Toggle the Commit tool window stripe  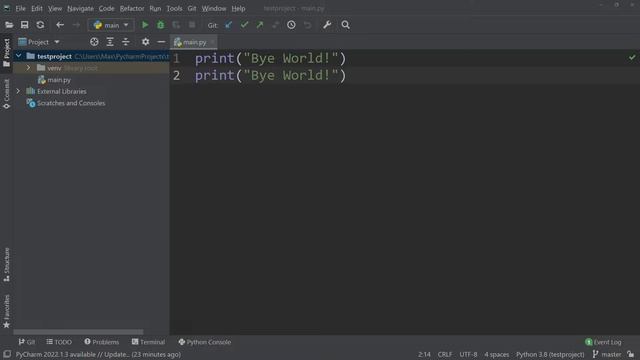click(7, 94)
